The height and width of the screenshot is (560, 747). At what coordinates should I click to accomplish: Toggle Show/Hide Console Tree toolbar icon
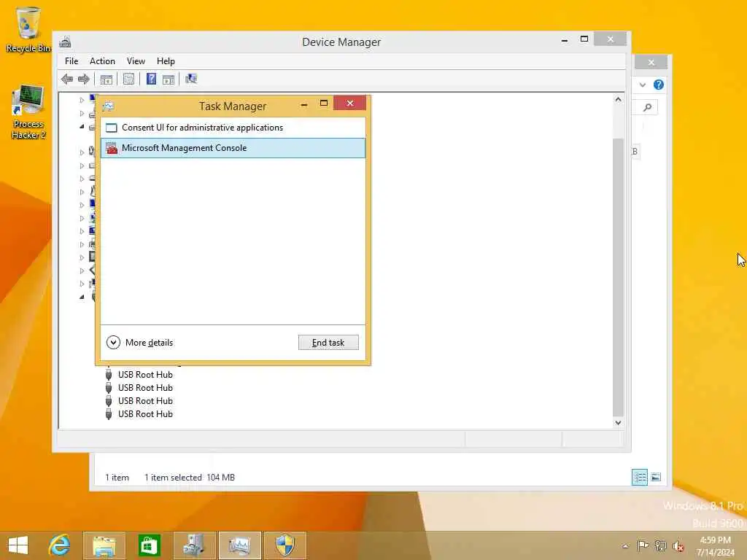(x=107, y=79)
